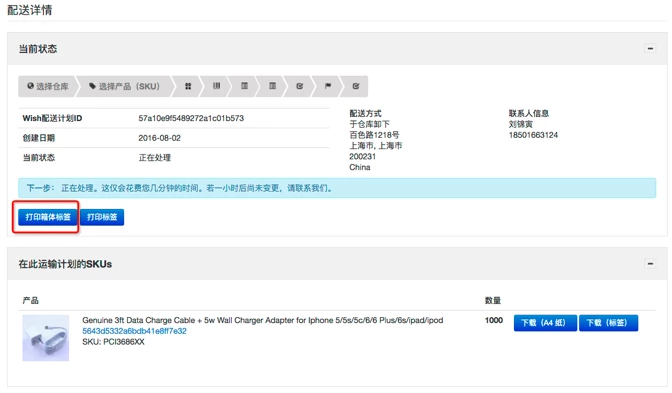Screen dimensions: 672x393
Task: Click the postal code 200231
Action: coord(363,156)
